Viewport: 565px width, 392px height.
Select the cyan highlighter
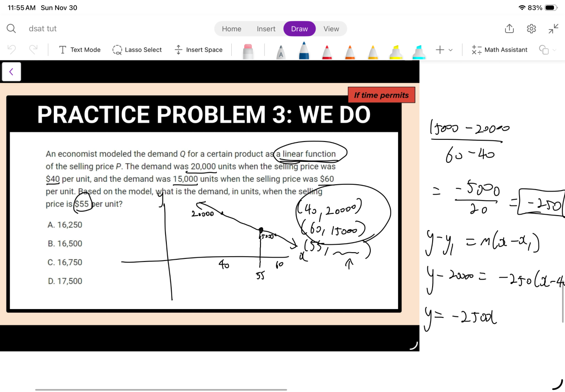click(419, 52)
